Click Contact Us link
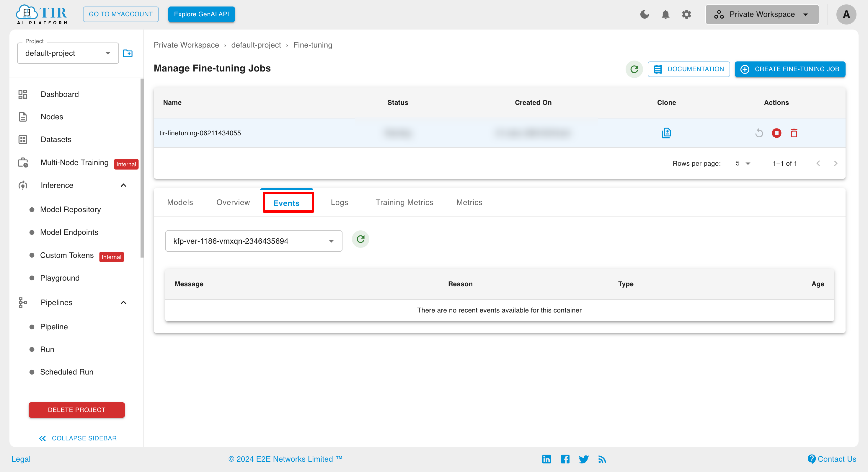 [x=832, y=459]
